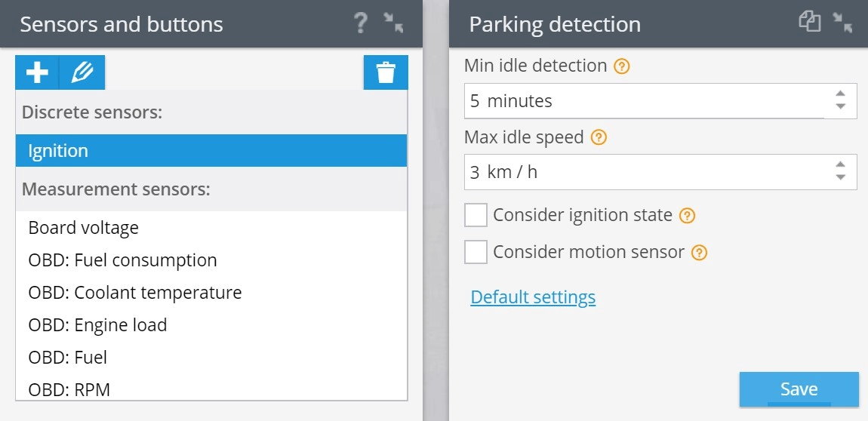Restore Default settings link
868x421 pixels.
tap(533, 297)
